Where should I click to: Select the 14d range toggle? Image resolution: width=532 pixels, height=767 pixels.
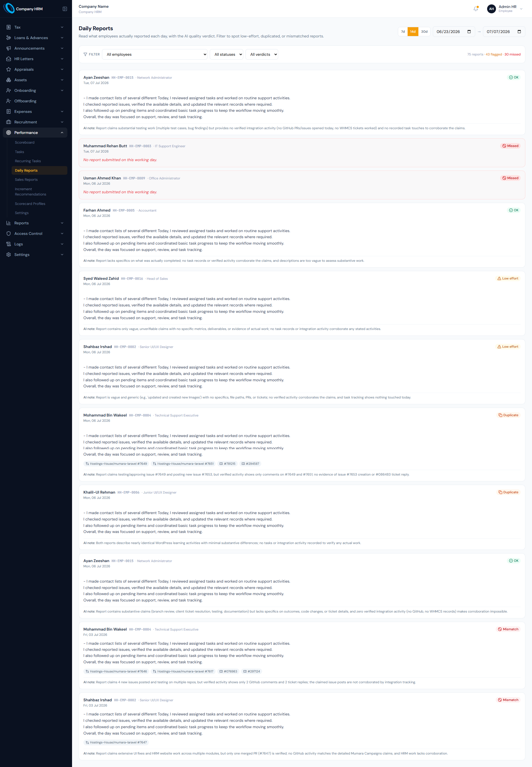pyautogui.click(x=413, y=32)
